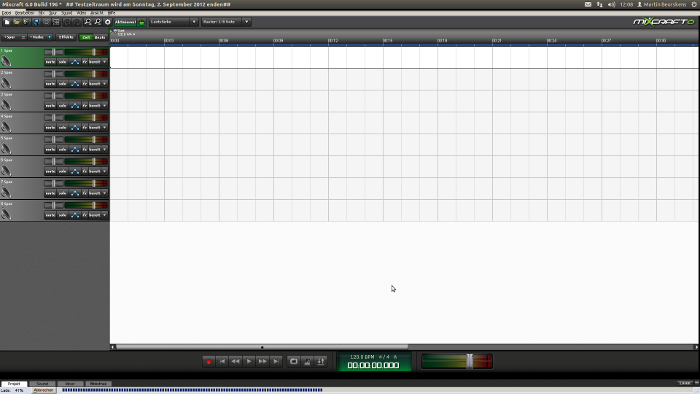Open preferences using the gear toolbar icon
This screenshot has width=700, height=394.
pyautogui.click(x=108, y=22)
